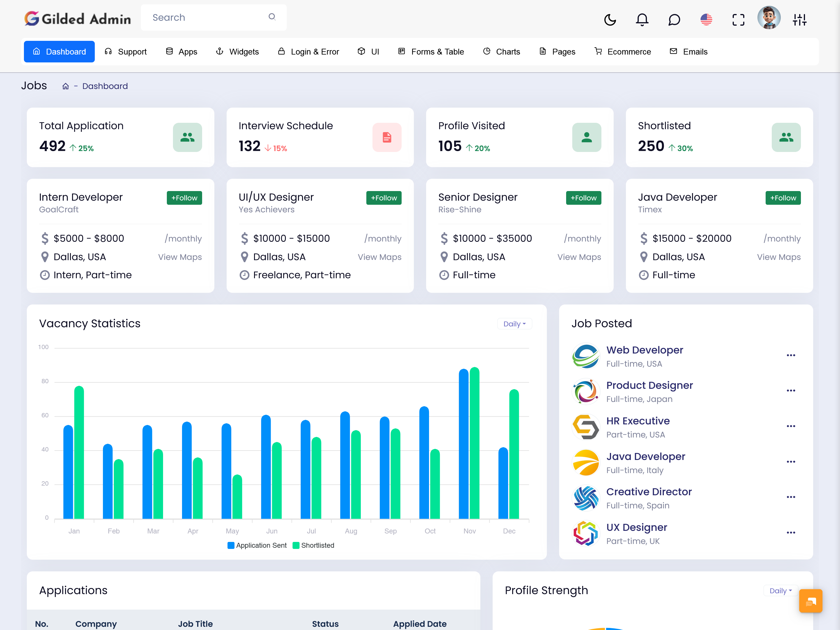Viewport: 840px width, 630px height.
Task: Toggle Shortlisted legend series
Action: pos(313,545)
